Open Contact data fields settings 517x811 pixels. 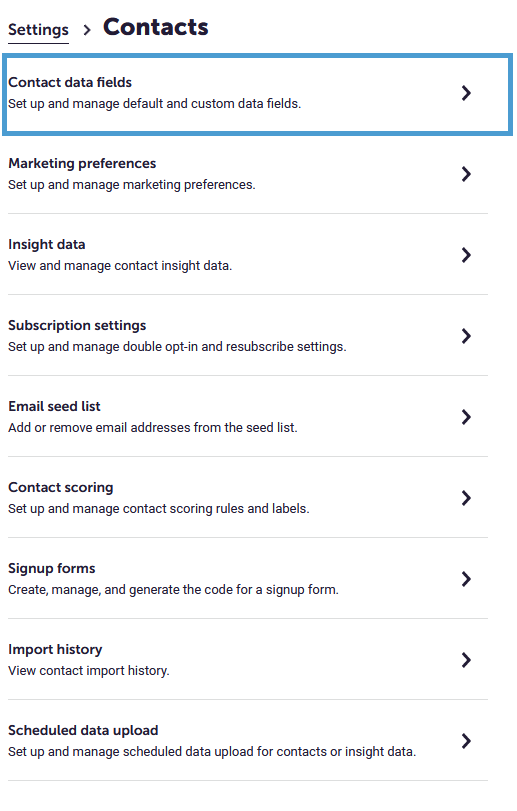[257, 94]
